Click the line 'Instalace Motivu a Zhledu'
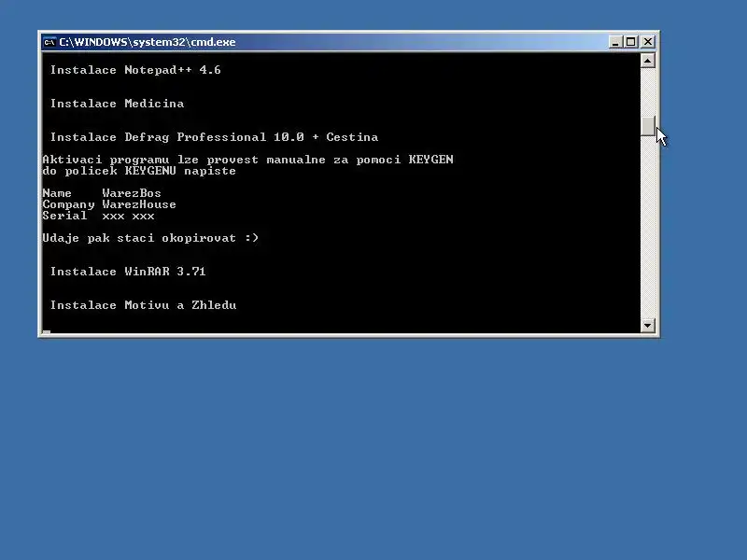Screen dimensions: 747x560 coord(143,305)
